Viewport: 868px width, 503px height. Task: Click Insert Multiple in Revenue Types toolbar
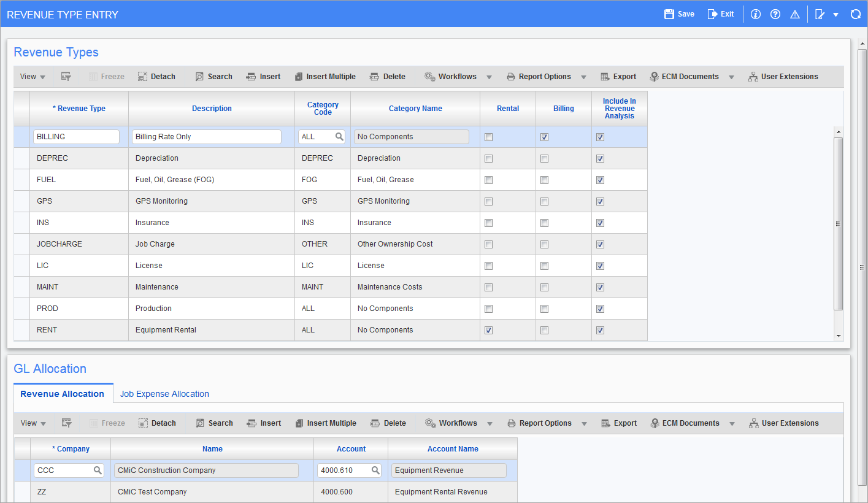coord(325,77)
